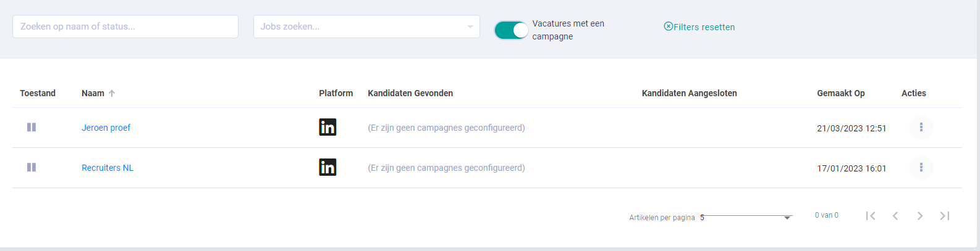Focus the Zoeken op naam of status field
The height and width of the screenshot is (251, 980).
[125, 27]
